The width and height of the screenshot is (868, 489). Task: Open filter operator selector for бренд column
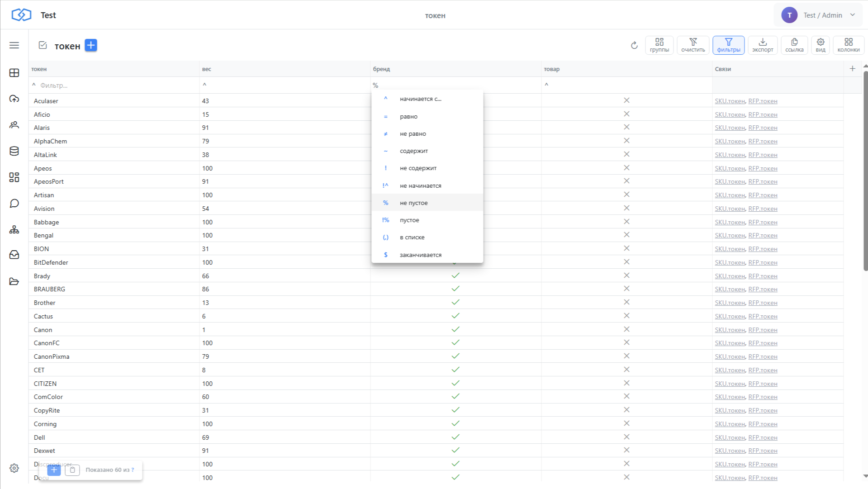click(375, 85)
